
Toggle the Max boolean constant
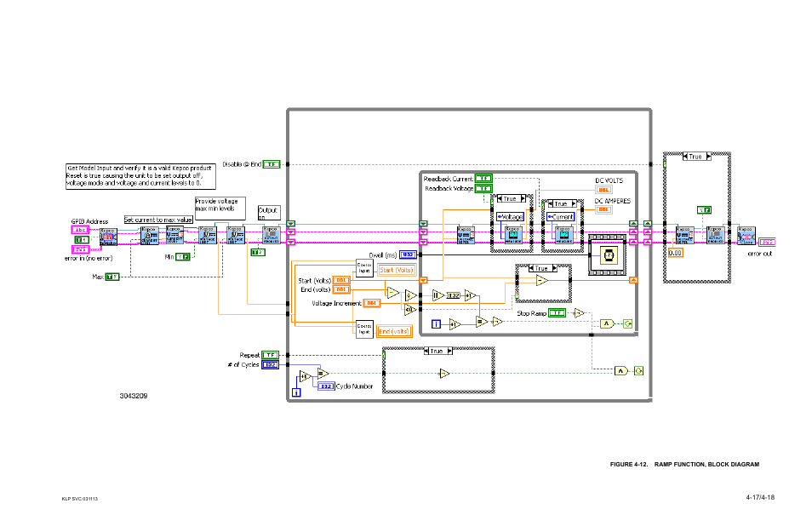click(x=112, y=277)
